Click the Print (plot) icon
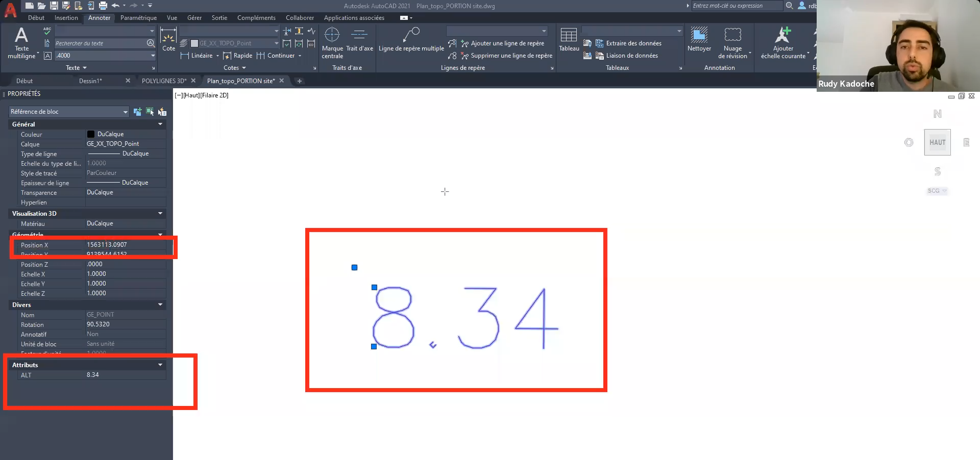 coord(103,6)
